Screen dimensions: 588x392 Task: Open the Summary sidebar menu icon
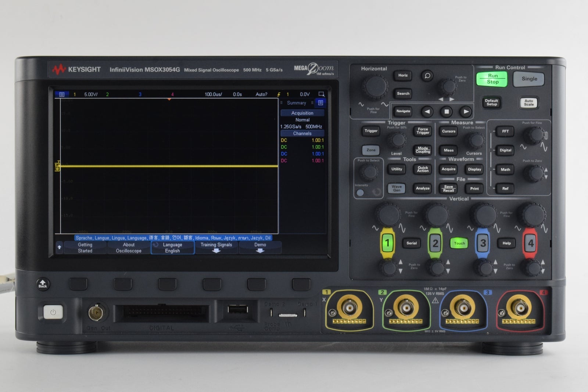point(320,103)
